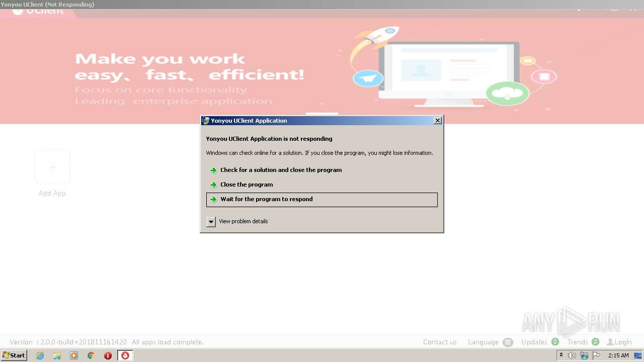
Task: Click the banner carousel indicator bar
Action: [x=322, y=114]
